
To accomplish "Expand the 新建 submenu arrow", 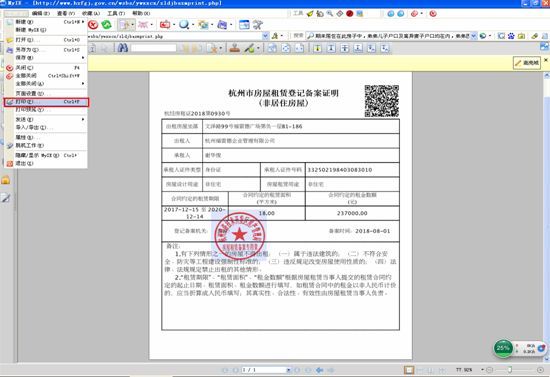I will [83, 22].
